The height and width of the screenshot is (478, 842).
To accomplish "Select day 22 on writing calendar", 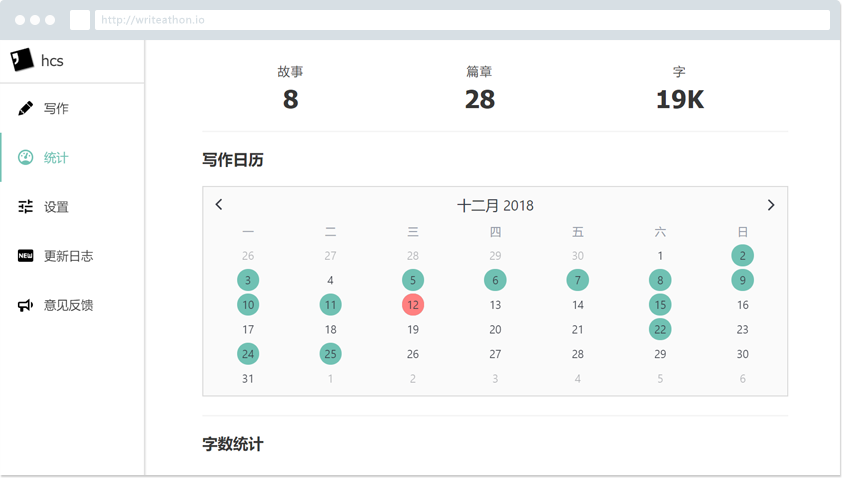I will pyautogui.click(x=660, y=329).
